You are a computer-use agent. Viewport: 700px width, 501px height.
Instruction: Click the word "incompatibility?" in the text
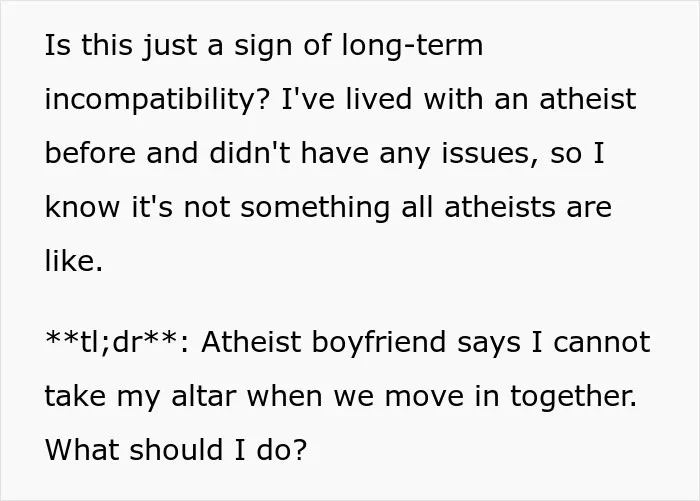(x=157, y=100)
